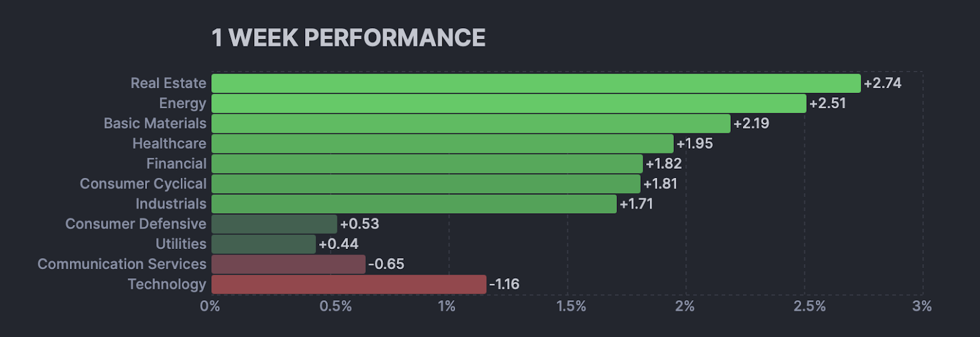
Task: Select the red Technology bar
Action: coord(349,284)
